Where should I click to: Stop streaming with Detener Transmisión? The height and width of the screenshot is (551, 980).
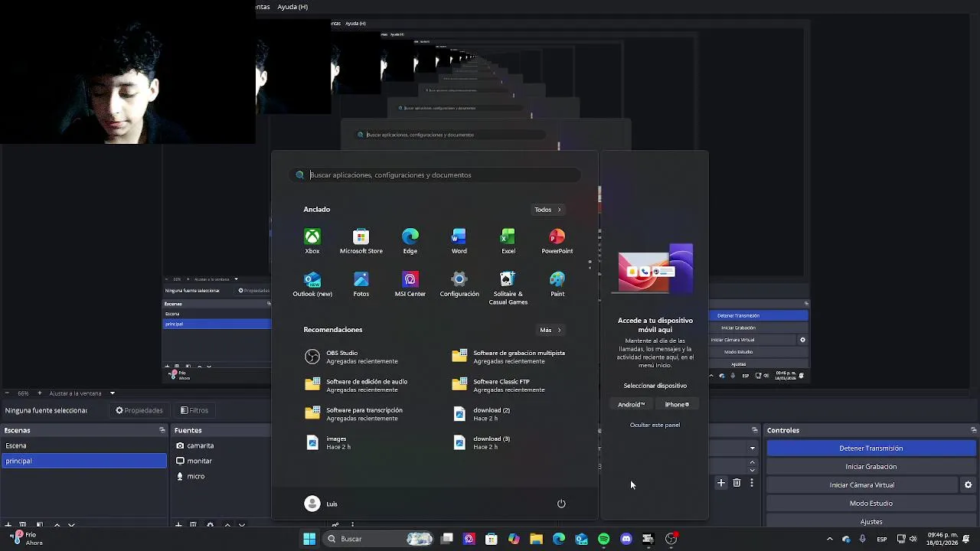[x=871, y=448]
